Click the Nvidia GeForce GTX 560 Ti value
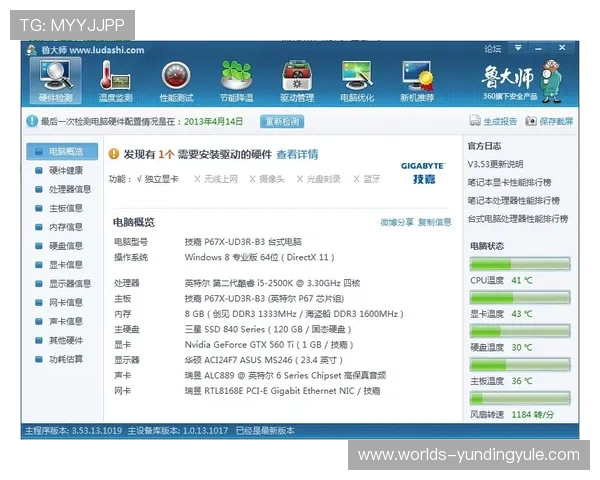The width and height of the screenshot is (600, 480). [269, 345]
